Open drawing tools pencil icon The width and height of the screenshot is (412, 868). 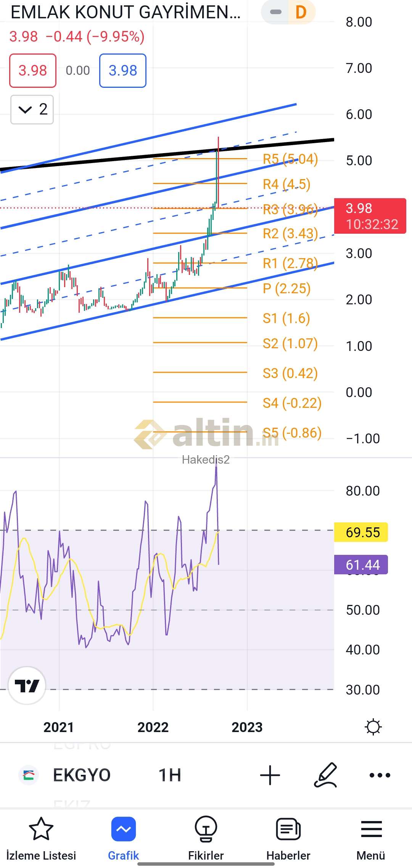coord(326,775)
